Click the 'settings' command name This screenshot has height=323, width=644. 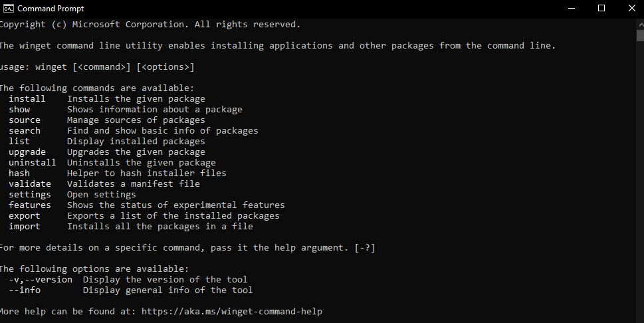(x=30, y=195)
